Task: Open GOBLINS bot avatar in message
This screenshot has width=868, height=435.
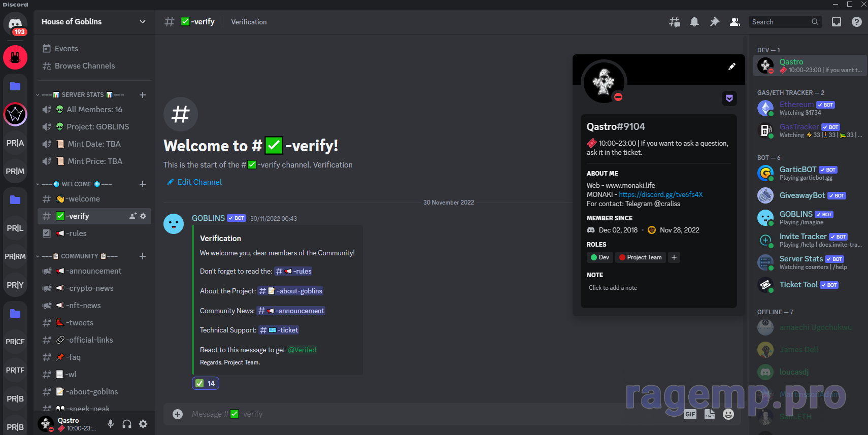Action: click(x=174, y=224)
